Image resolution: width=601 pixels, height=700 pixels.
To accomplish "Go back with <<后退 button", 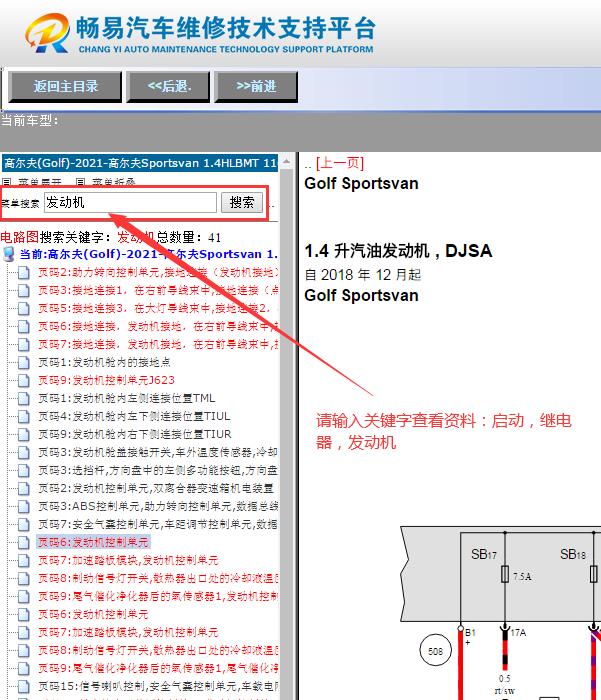I will pyautogui.click(x=168, y=86).
